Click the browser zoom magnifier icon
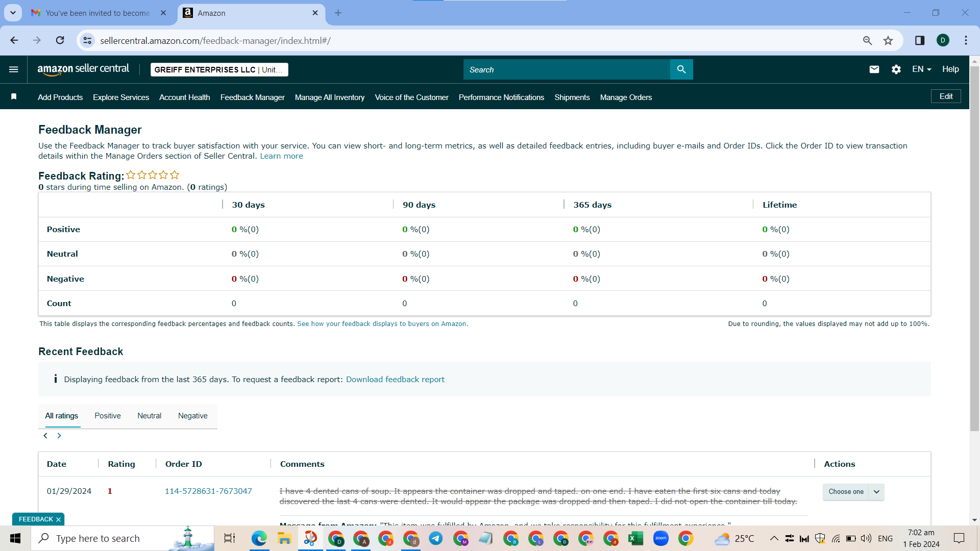 click(x=867, y=40)
